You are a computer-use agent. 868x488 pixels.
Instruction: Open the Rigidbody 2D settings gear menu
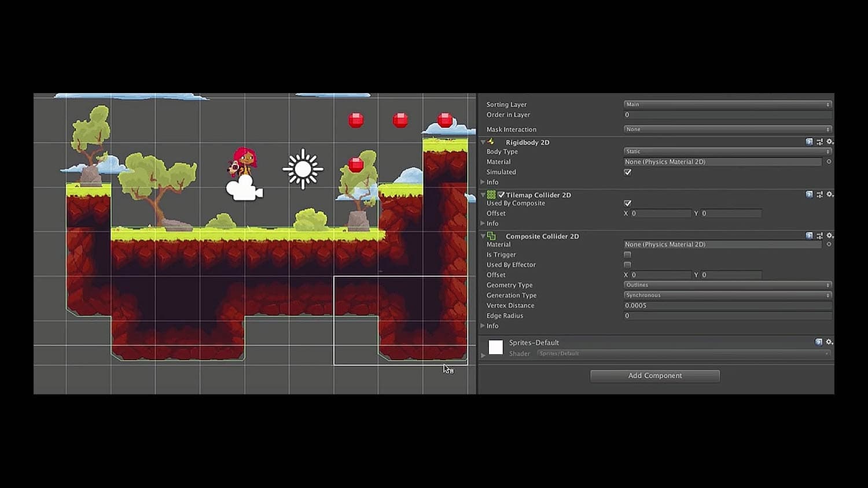click(830, 142)
